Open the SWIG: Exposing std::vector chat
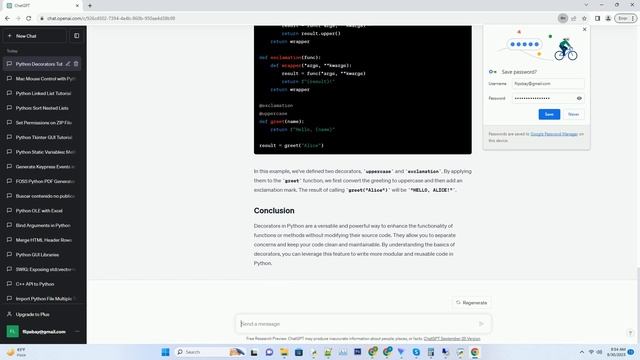 [42, 269]
